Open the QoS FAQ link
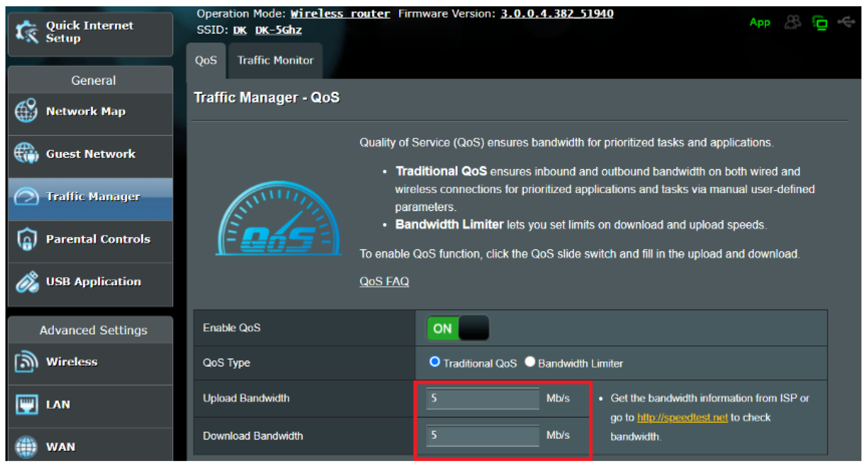This screenshot has width=868, height=467. [x=384, y=281]
